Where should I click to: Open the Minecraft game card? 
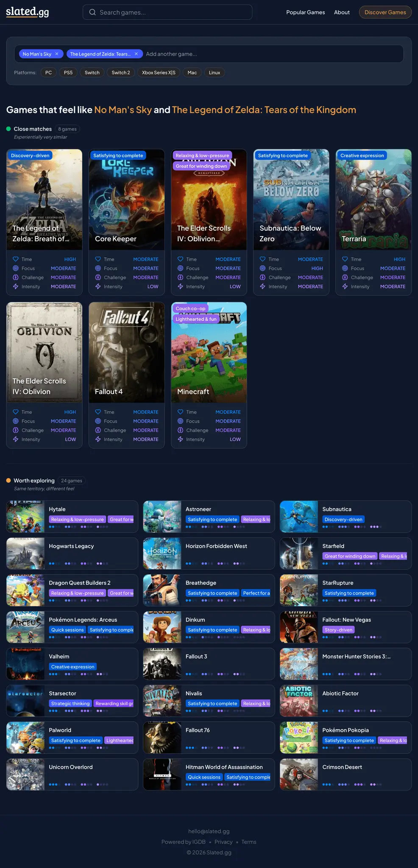point(209,375)
